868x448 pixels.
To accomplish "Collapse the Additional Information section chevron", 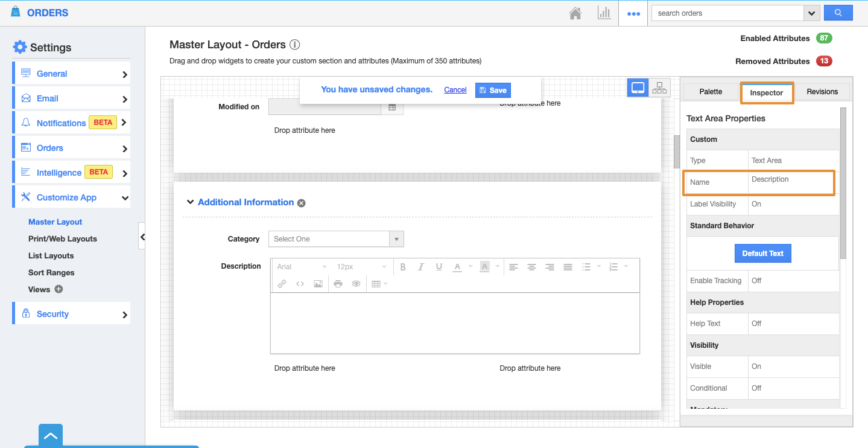I will pyautogui.click(x=190, y=202).
